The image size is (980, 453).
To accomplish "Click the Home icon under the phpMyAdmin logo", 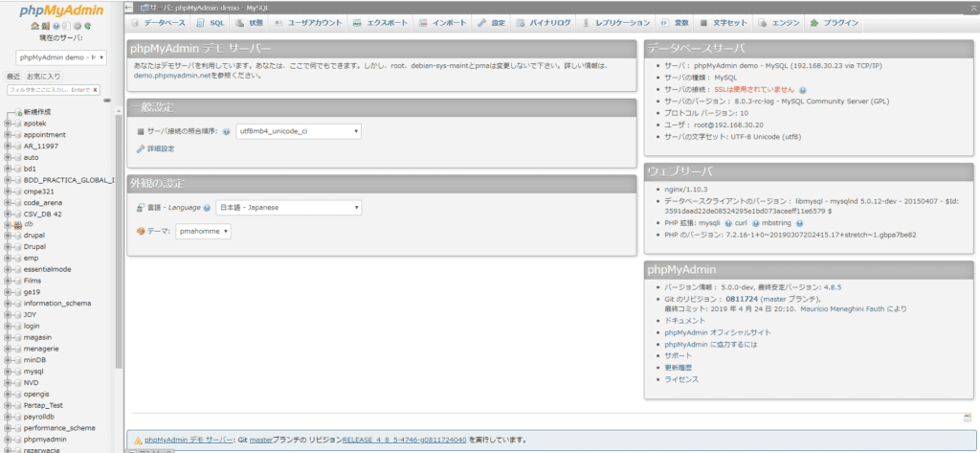I will pos(35,26).
